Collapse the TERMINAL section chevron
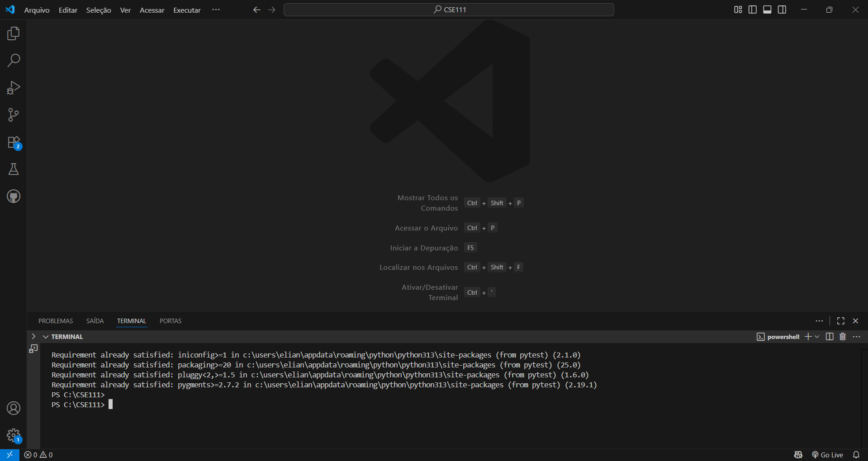 (46, 337)
